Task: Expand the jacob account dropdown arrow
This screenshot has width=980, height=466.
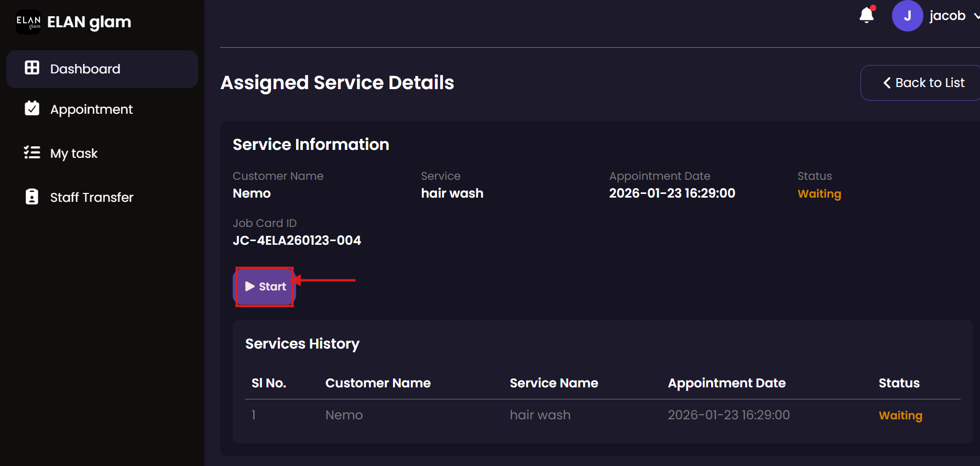Action: [976, 16]
